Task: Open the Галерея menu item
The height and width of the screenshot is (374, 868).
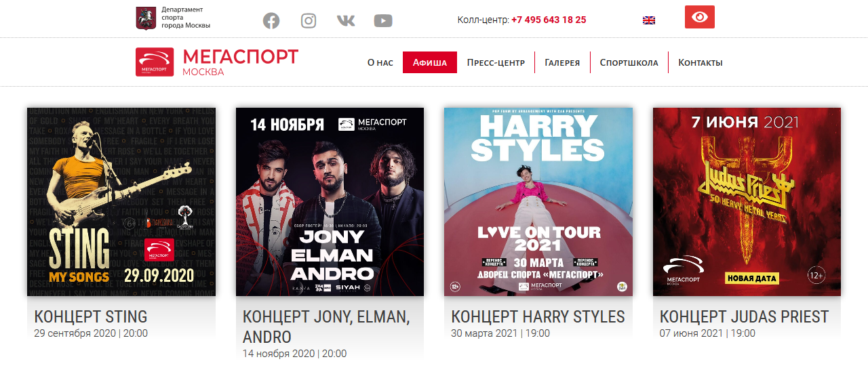Action: pyautogui.click(x=562, y=62)
